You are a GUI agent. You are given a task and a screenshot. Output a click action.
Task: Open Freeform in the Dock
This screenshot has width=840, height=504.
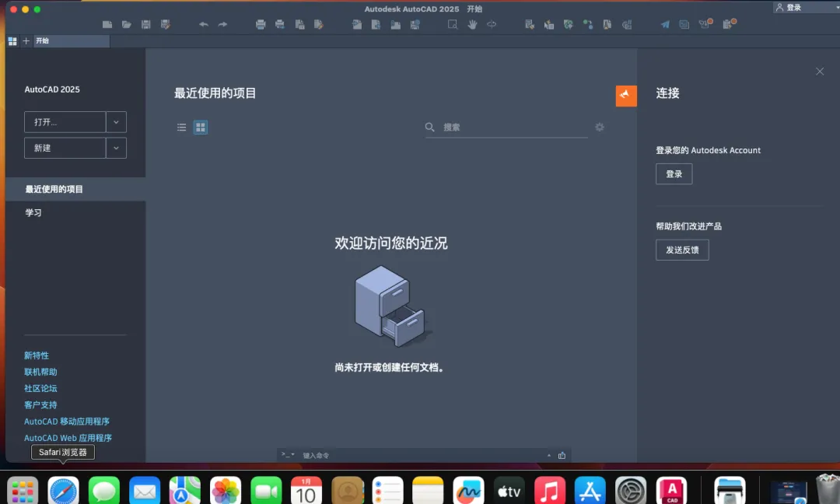[x=468, y=490]
